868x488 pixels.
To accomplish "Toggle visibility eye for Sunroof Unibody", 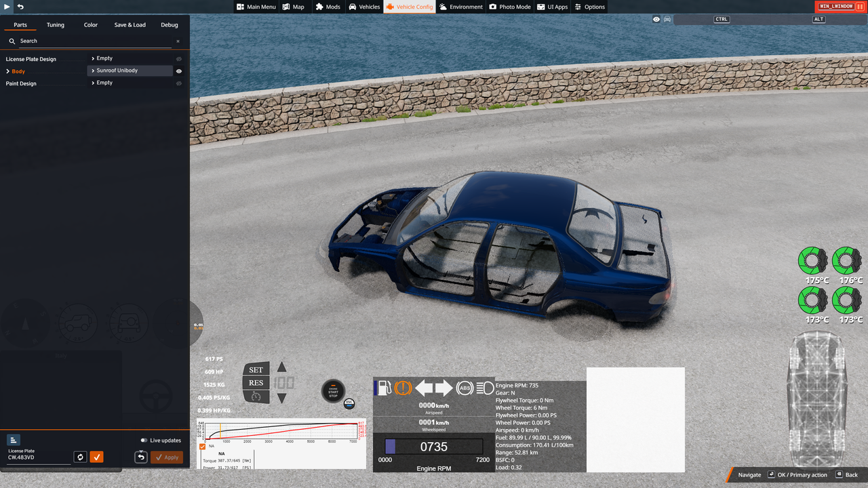I will pos(179,71).
